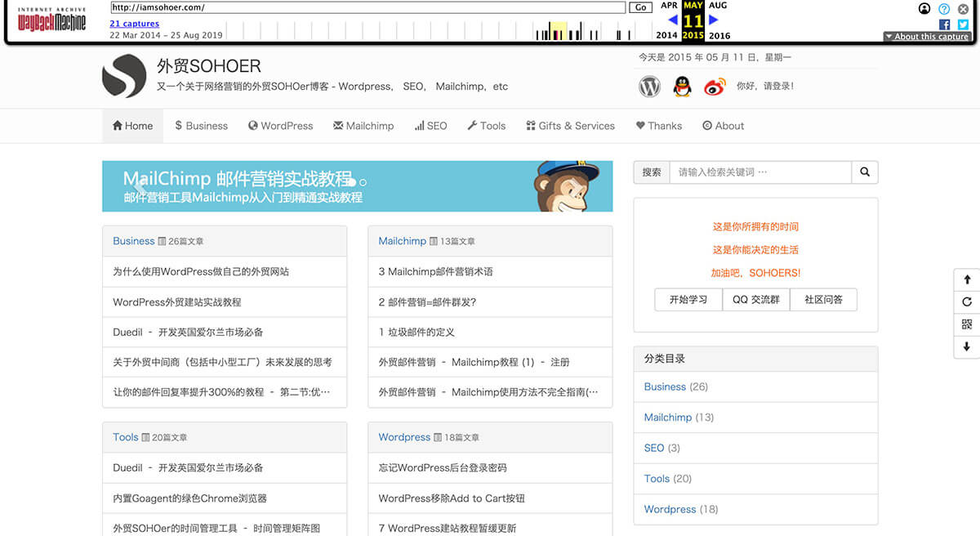Open article WordPress外贸建站实战教程
The width and height of the screenshot is (980, 536).
coord(177,302)
